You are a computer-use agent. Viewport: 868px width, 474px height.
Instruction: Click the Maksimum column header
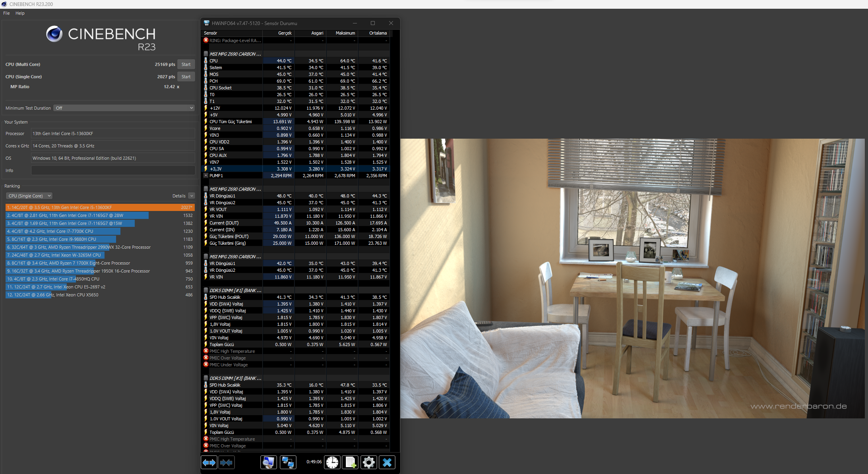click(x=342, y=33)
